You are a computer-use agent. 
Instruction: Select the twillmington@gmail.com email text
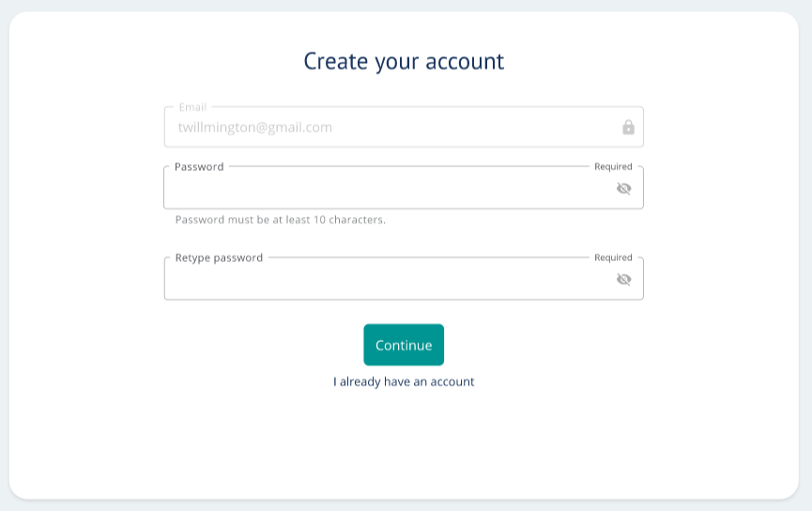(x=254, y=128)
